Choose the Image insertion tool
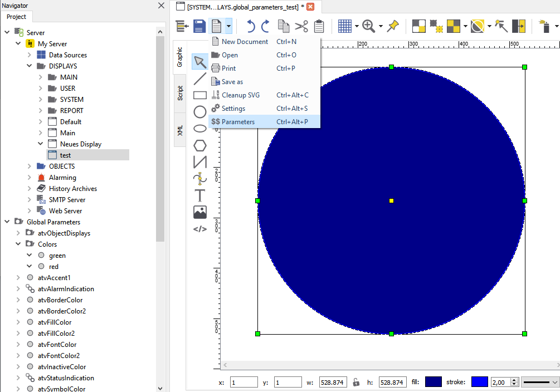The image size is (560, 392). tap(199, 212)
